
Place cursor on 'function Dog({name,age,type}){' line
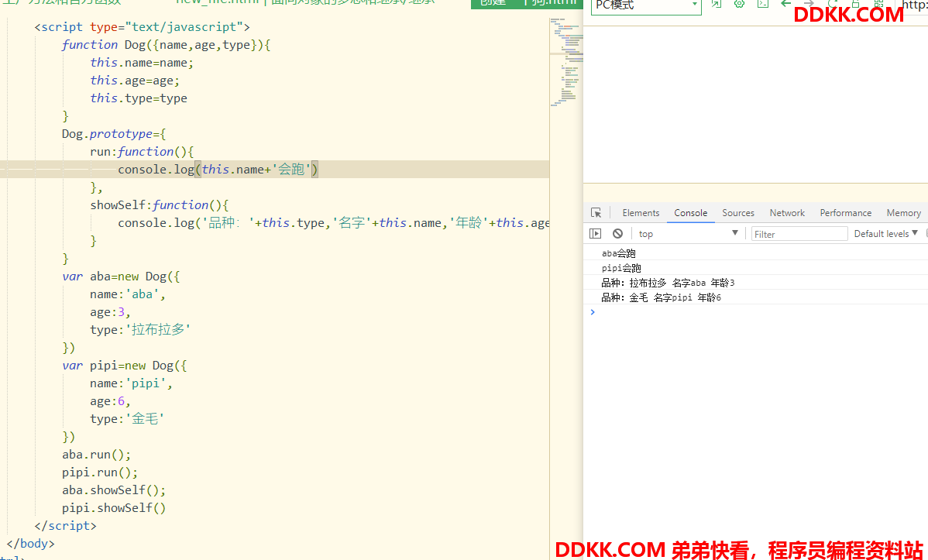coord(167,45)
